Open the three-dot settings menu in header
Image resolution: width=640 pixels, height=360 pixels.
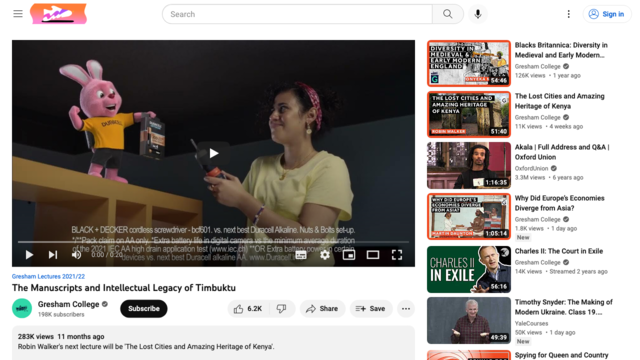[x=569, y=14]
